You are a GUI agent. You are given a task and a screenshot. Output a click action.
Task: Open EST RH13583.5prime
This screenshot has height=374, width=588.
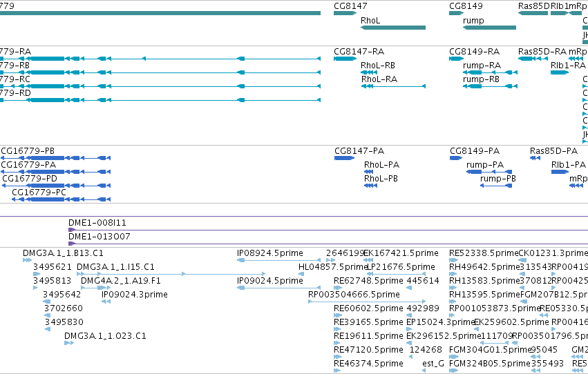click(x=484, y=281)
